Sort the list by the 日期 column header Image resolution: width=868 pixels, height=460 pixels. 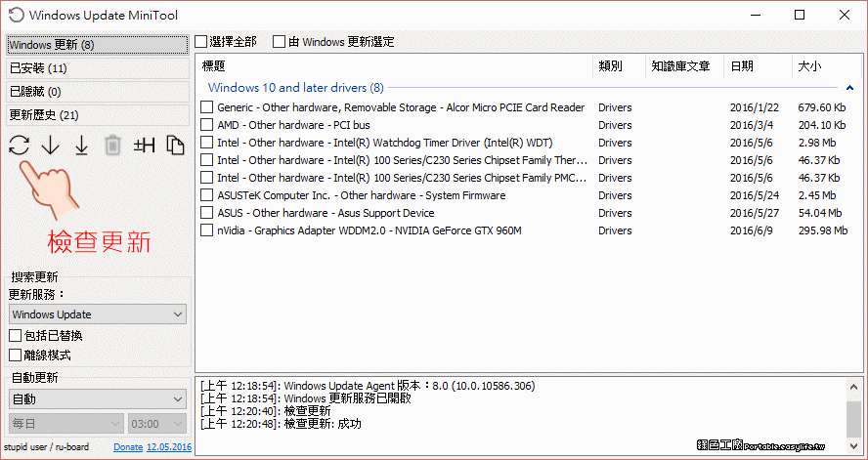click(x=741, y=66)
